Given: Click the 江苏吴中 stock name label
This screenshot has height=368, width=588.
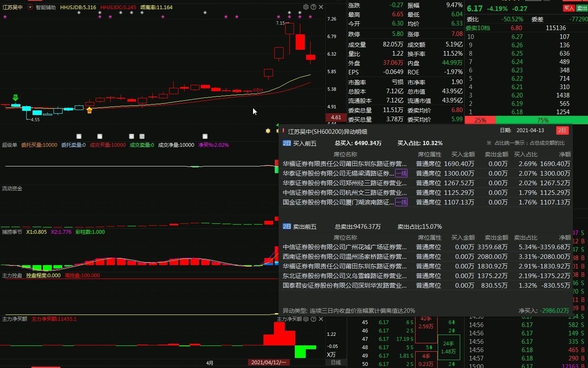Looking at the screenshot, I should pos(13,7).
